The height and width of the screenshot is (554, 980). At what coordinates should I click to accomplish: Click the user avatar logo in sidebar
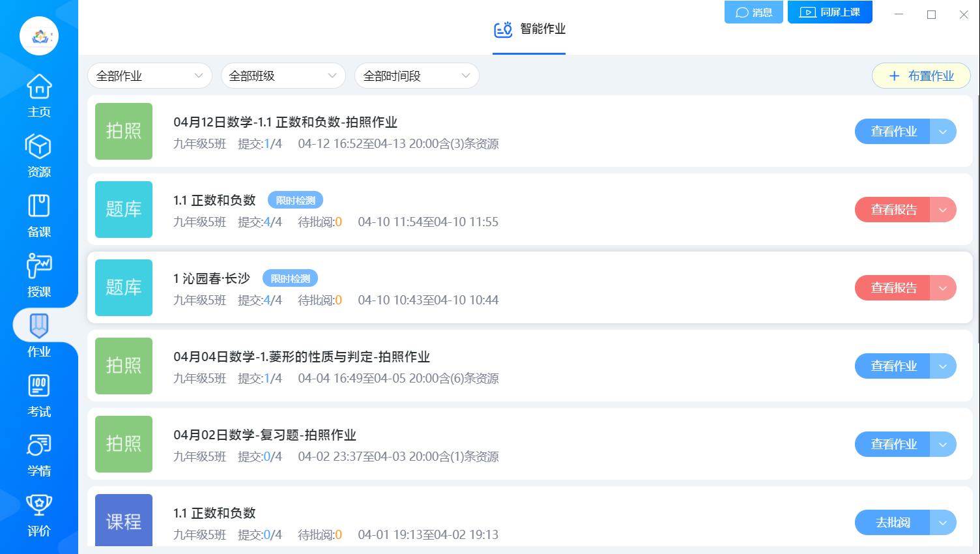(x=39, y=36)
